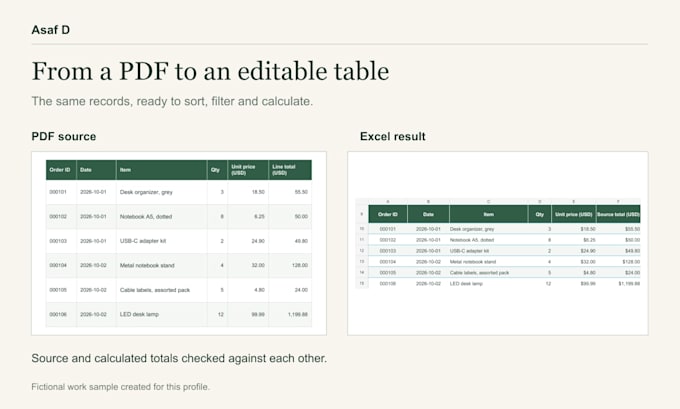Click cell '000101' in the Excel sheet

pyautogui.click(x=388, y=229)
